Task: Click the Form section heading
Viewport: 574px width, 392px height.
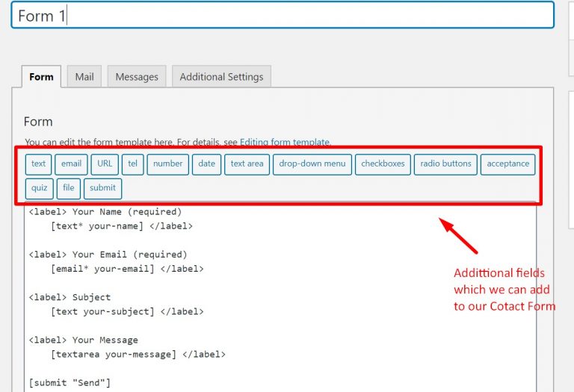Action: [x=38, y=122]
